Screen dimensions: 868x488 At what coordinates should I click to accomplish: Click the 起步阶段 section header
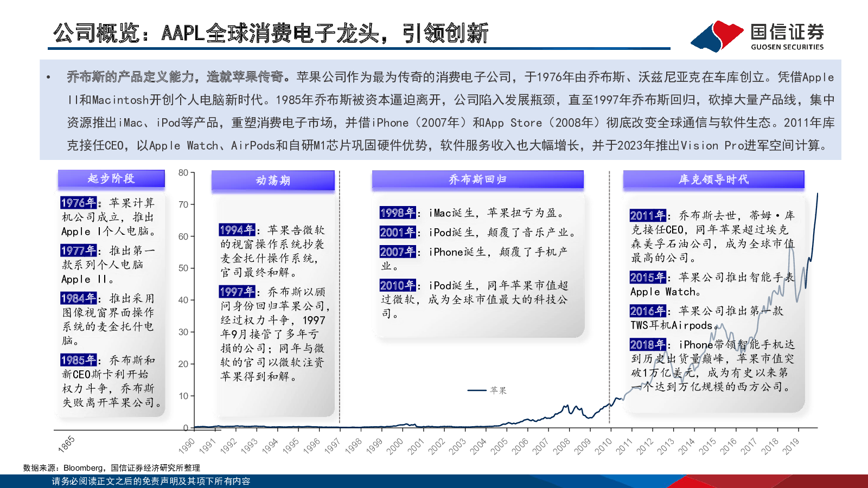coord(111,178)
